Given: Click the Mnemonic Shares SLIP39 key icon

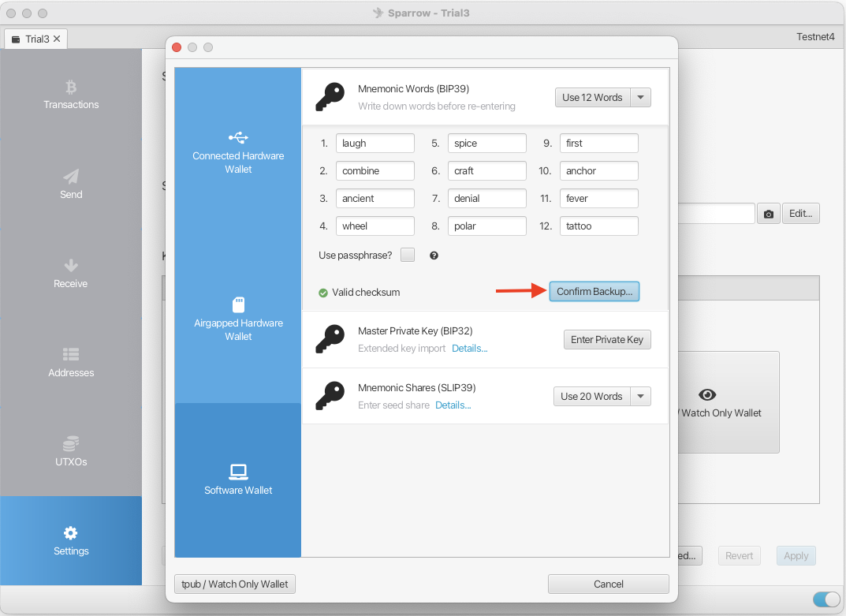Looking at the screenshot, I should [x=330, y=396].
